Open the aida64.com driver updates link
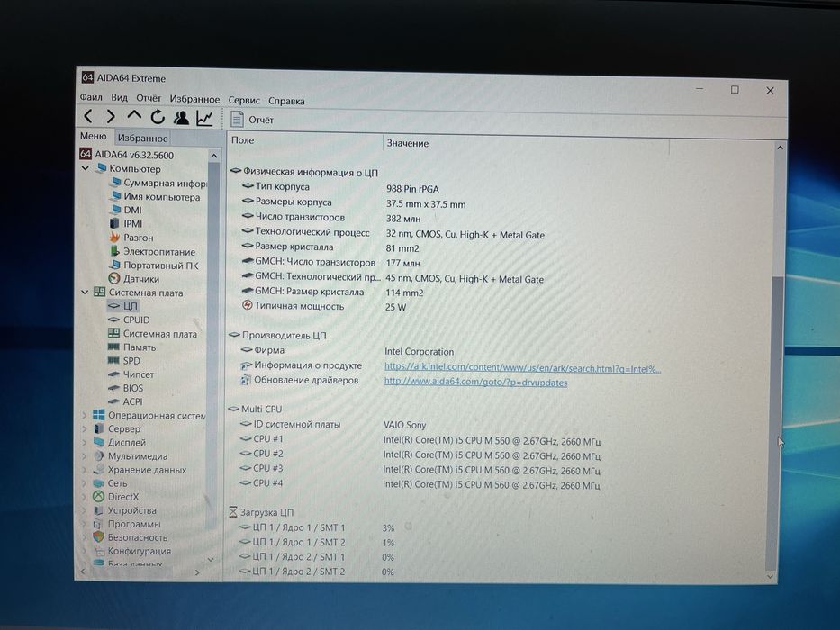Image resolution: width=840 pixels, height=630 pixels. pos(475,382)
